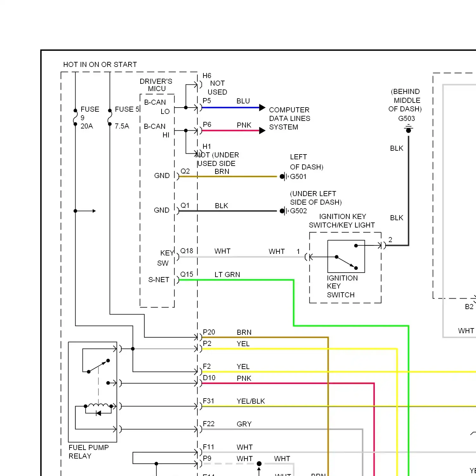Click the Fuse 5 fuse link symbol
This screenshot has height=476, width=476.
[110, 117]
